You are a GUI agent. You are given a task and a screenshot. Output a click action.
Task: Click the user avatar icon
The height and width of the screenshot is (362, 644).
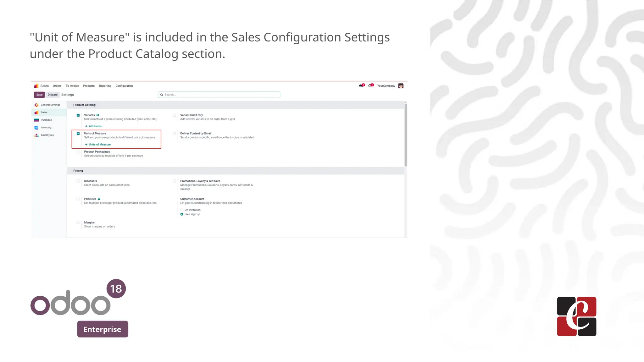tap(401, 86)
